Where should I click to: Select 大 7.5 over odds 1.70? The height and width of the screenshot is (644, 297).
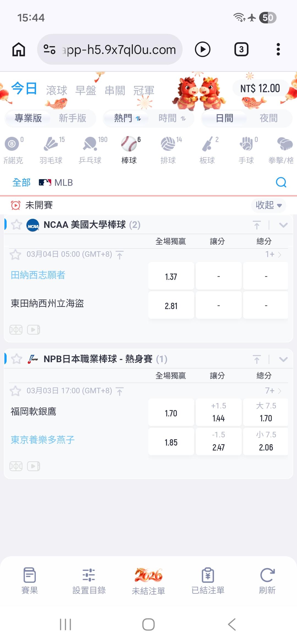tap(266, 412)
